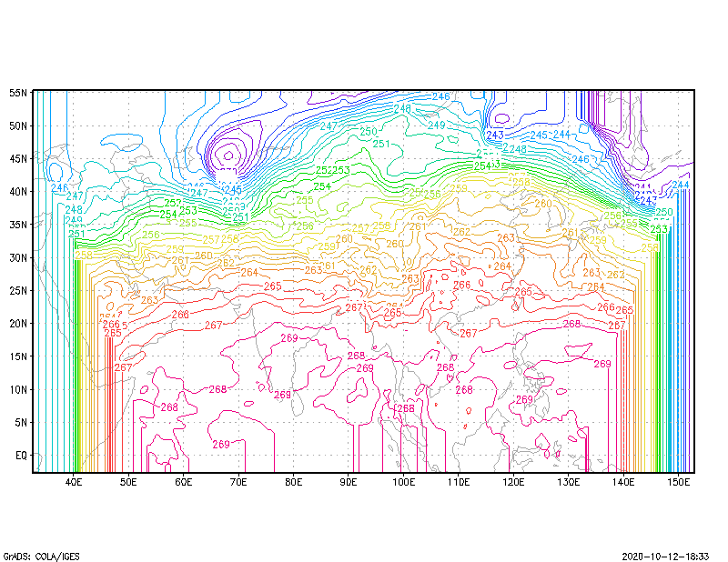Click the GrADS: COLA/IGES footer text

coord(41,557)
